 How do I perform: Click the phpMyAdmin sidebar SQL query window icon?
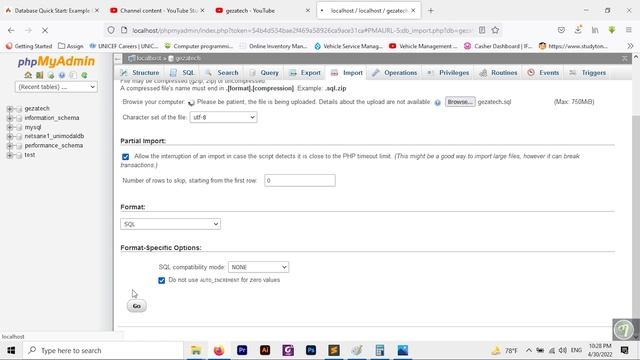39,75
